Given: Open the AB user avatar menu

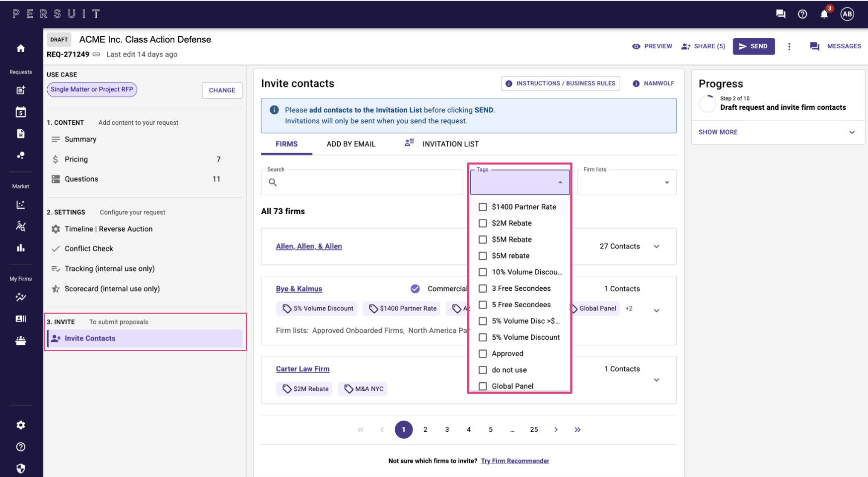Looking at the screenshot, I should (x=847, y=14).
